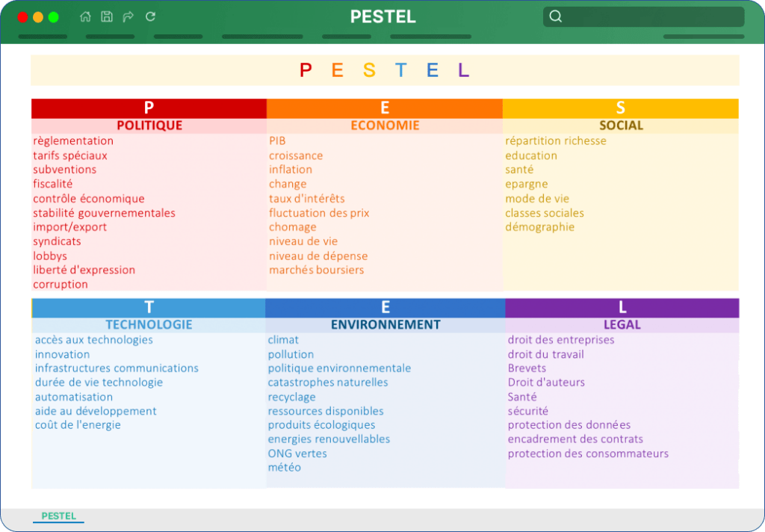Click the green maximize window button

[x=54, y=17]
